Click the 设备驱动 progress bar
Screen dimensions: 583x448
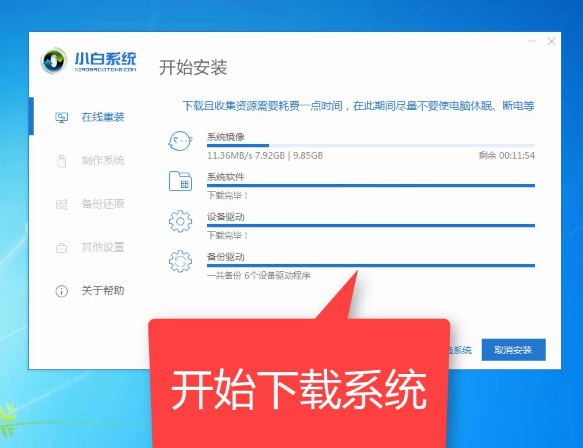(x=371, y=225)
